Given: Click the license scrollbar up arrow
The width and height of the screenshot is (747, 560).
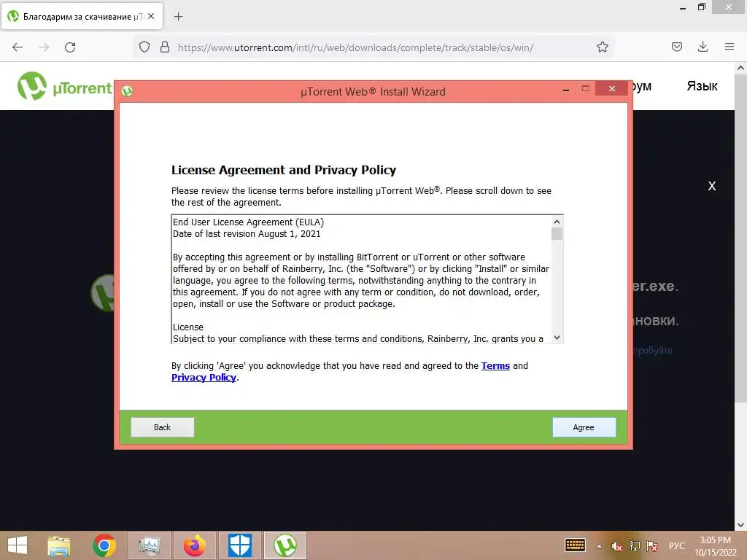Looking at the screenshot, I should click(x=557, y=222).
